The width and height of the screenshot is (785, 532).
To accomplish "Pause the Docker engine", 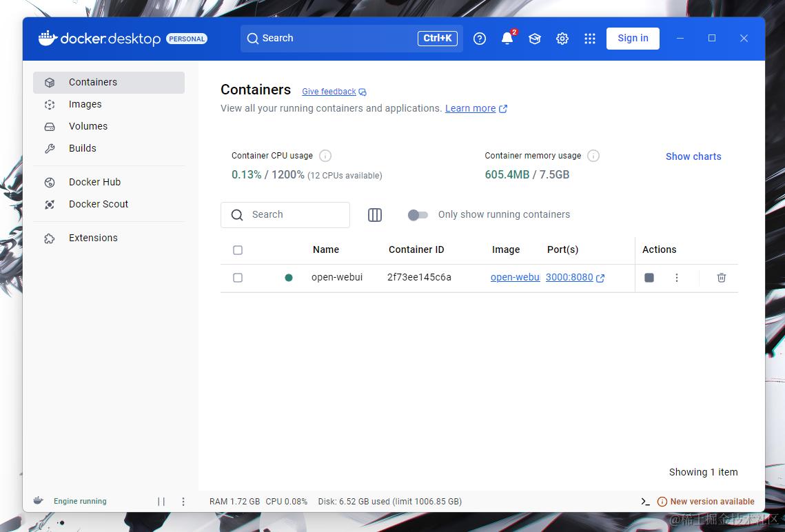I will click(x=161, y=502).
